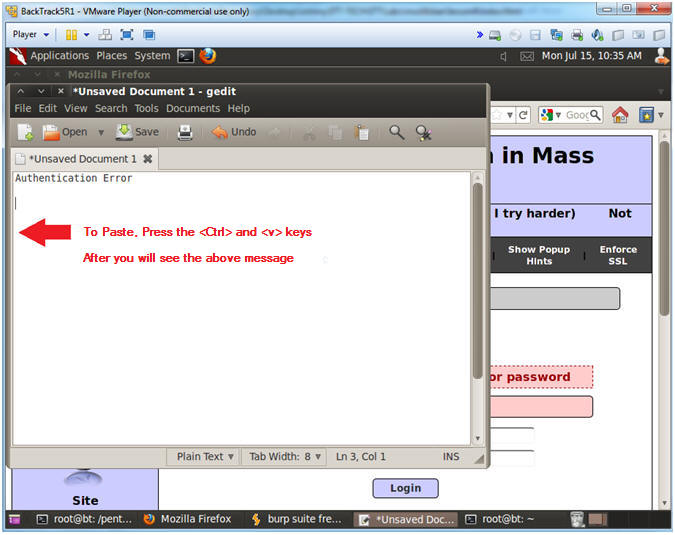Open the Help menu in gedit

point(238,108)
